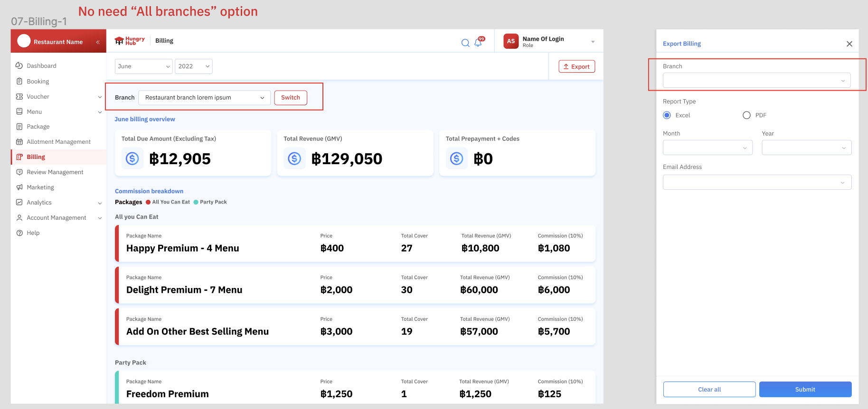This screenshot has height=409, width=868.
Task: Click the blue Submit button
Action: (805, 390)
